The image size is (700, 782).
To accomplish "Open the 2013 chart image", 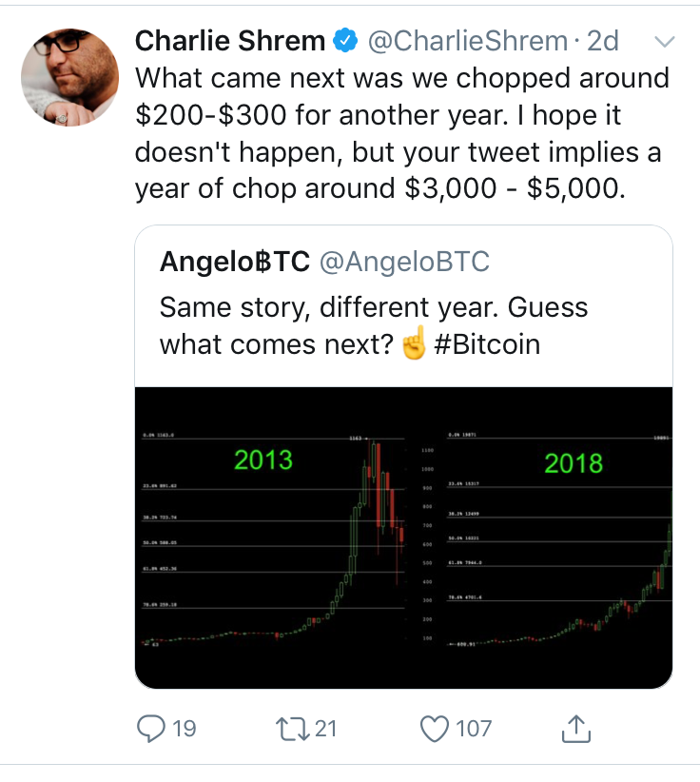I will 276,538.
